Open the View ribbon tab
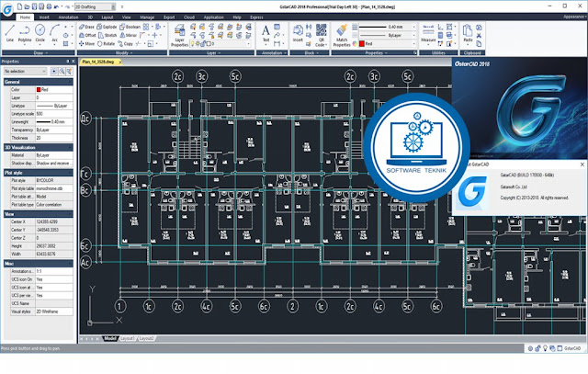The image size is (588, 374). tap(127, 17)
